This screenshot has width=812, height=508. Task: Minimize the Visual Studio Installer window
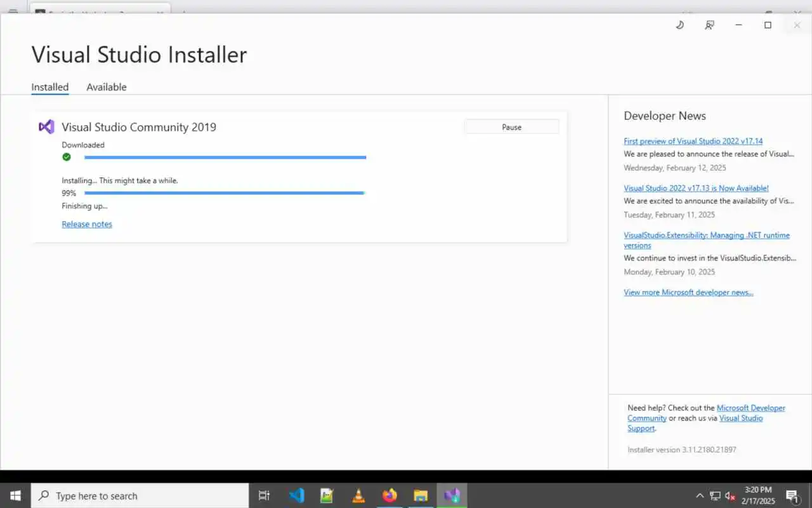tap(738, 25)
